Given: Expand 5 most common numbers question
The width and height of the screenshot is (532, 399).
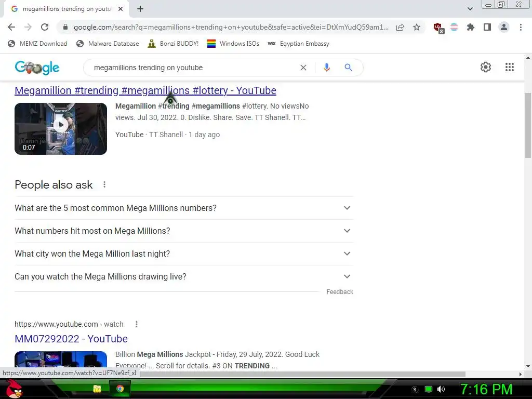Looking at the screenshot, I should [x=184, y=208].
